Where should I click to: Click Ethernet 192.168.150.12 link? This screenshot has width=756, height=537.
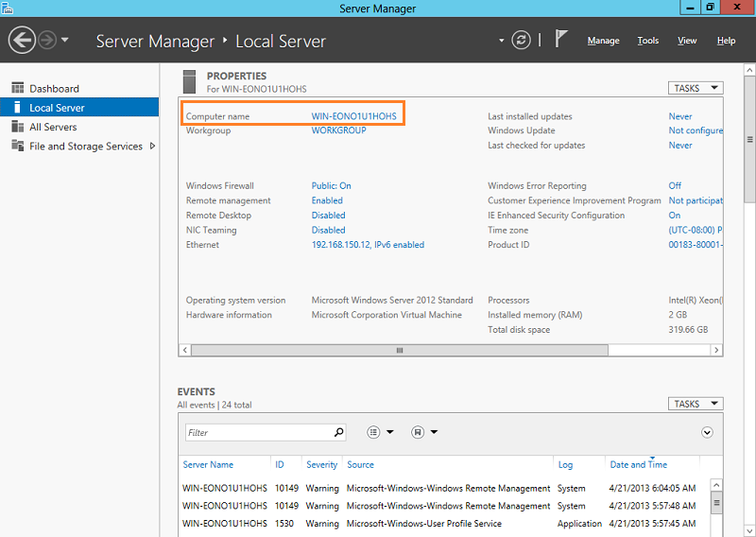(368, 245)
